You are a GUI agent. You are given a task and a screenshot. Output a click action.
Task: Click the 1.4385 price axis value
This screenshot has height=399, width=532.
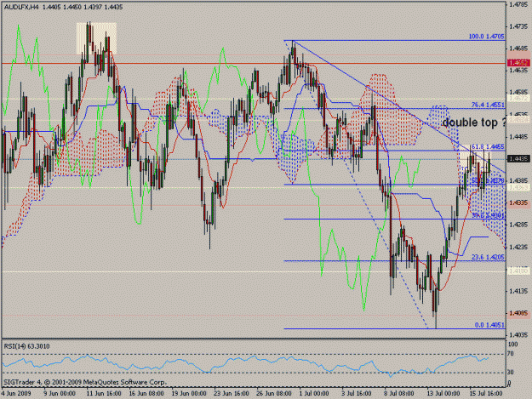click(518, 180)
